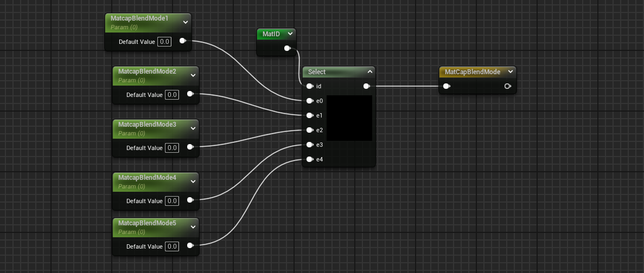Click the e0 input pin on Select
644x273 pixels.
tap(309, 101)
